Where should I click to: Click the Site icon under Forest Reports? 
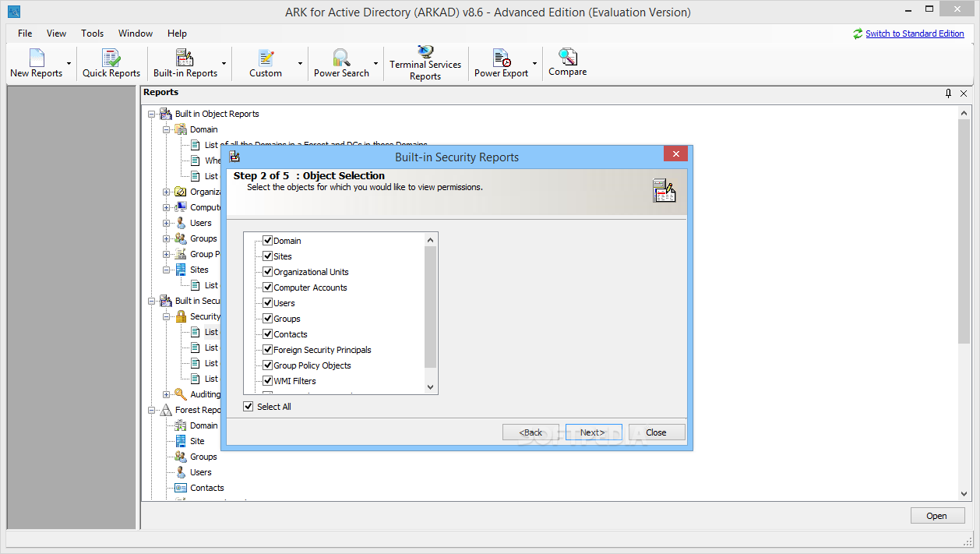[x=181, y=441]
